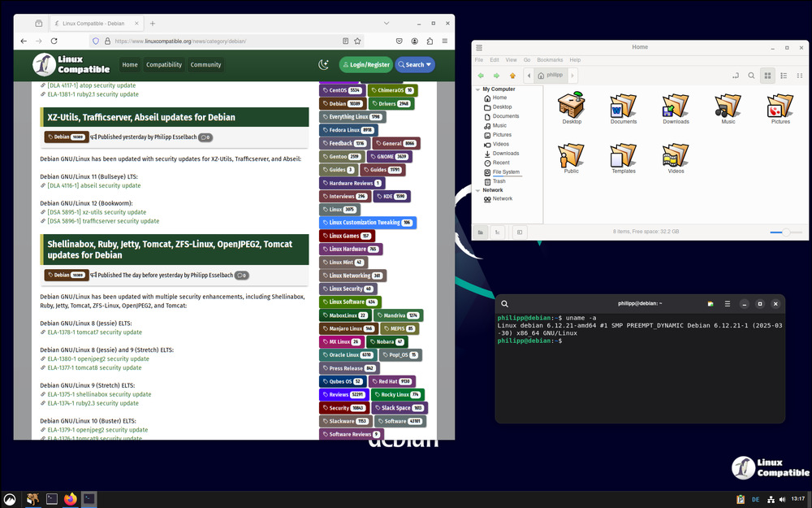Image resolution: width=812 pixels, height=508 pixels.
Task: Open the Compatibility tab on the website
Action: (164, 65)
